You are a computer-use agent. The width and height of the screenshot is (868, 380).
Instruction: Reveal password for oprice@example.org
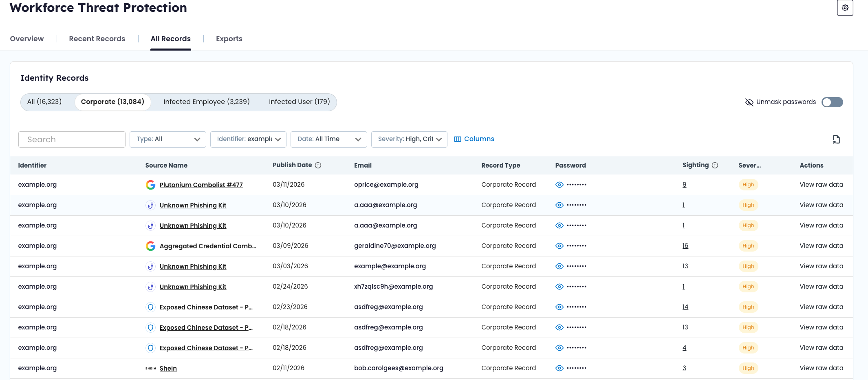point(560,185)
